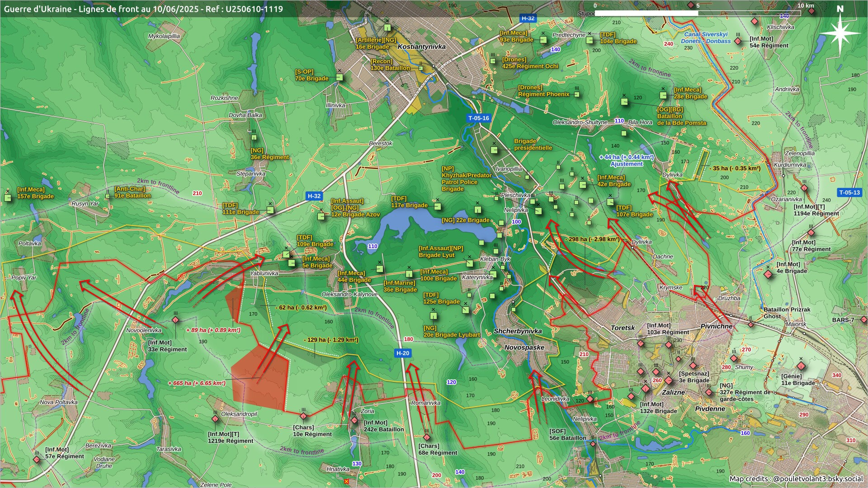
Task: Select the 68e Régiment Chars diamond marker
Action: pyautogui.click(x=427, y=437)
